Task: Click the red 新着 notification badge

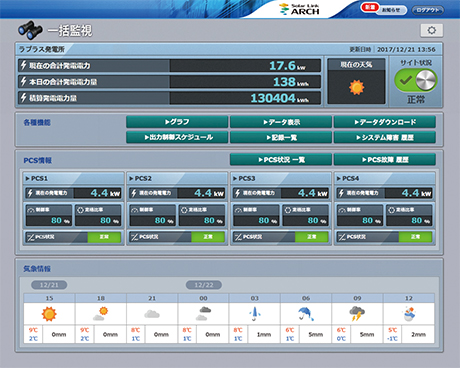Action: [370, 7]
